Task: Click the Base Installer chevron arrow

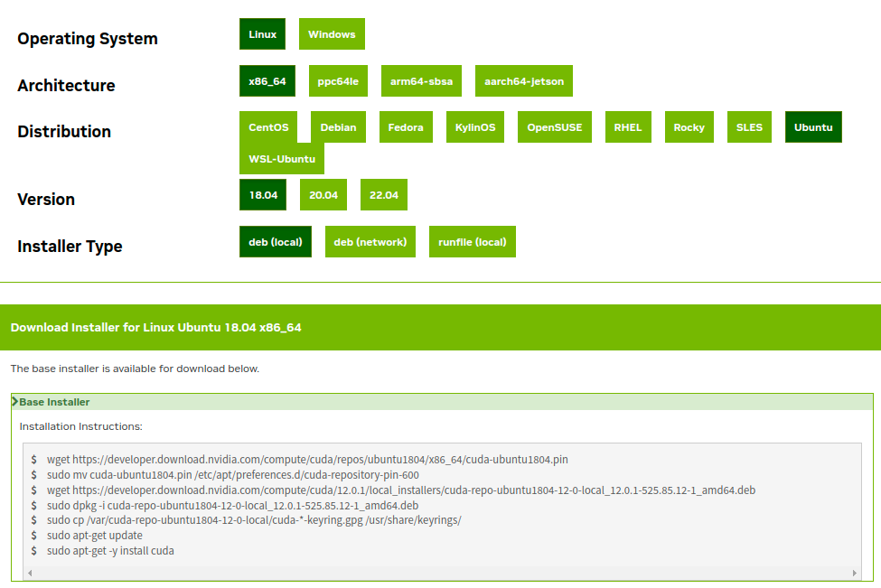Action: point(15,402)
